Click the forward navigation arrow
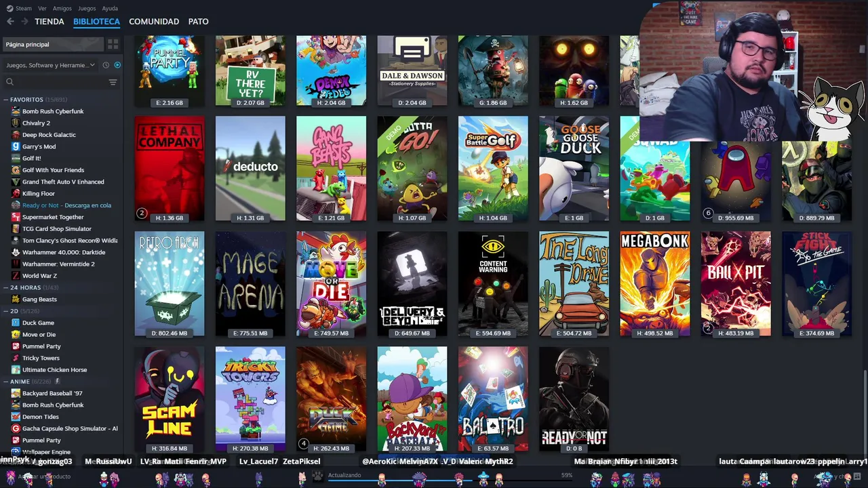Screen dimensions: 868x488 pos(24,22)
